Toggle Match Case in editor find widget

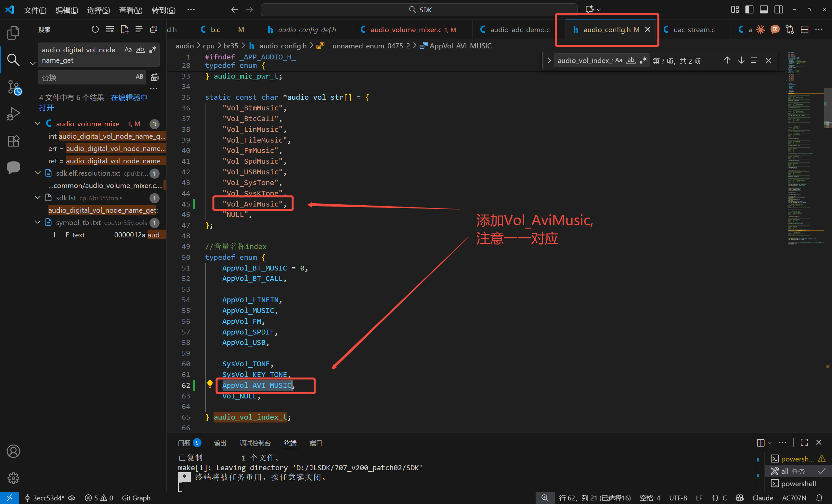pos(618,60)
